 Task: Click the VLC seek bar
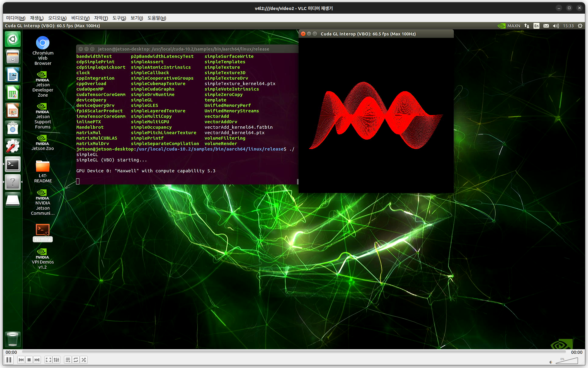coord(294,352)
